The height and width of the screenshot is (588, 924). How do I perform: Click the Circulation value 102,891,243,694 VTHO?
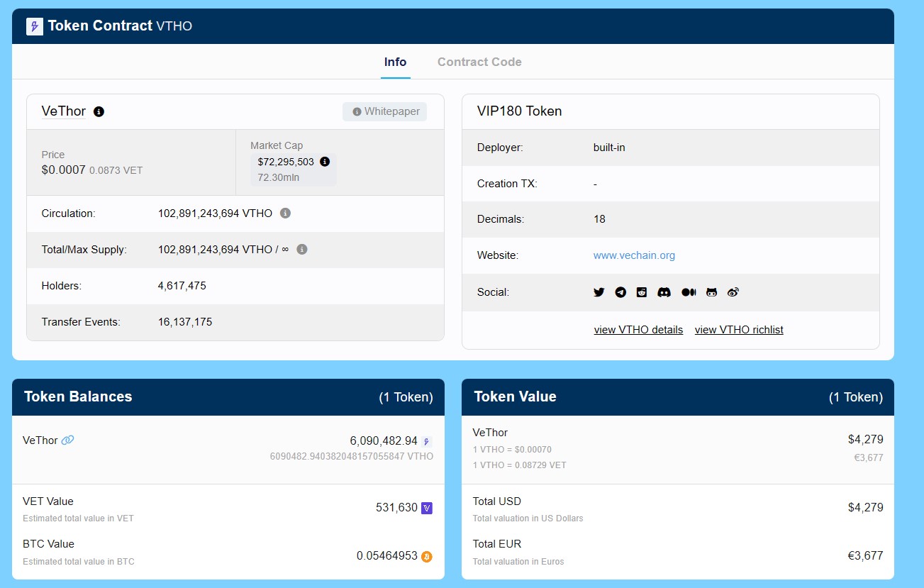(215, 213)
